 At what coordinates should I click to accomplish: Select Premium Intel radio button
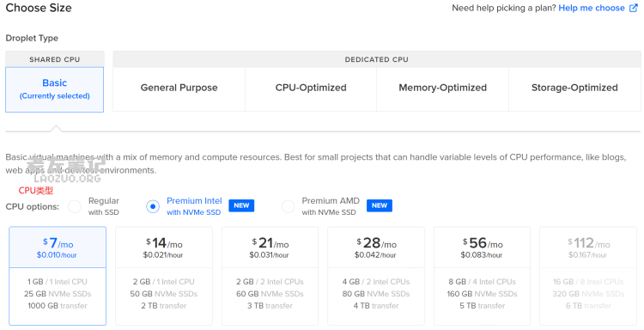153,206
